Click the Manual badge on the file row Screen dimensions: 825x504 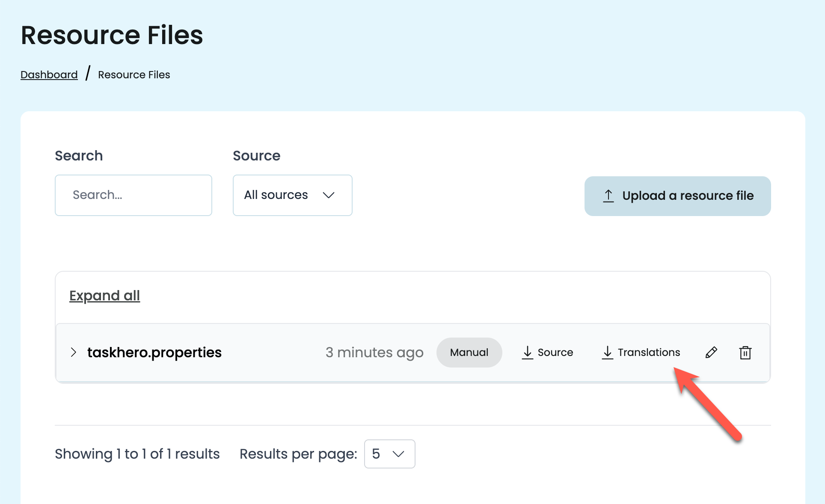coord(469,353)
